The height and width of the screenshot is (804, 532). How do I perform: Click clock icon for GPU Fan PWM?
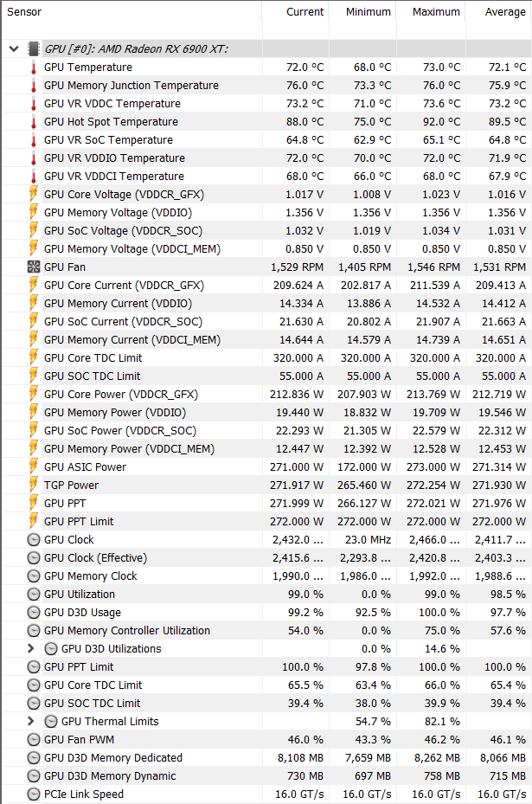[34, 739]
